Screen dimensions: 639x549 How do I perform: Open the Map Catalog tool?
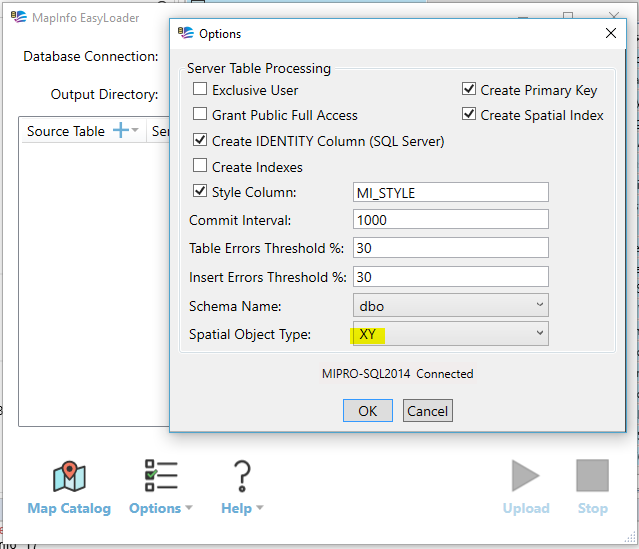click(69, 478)
